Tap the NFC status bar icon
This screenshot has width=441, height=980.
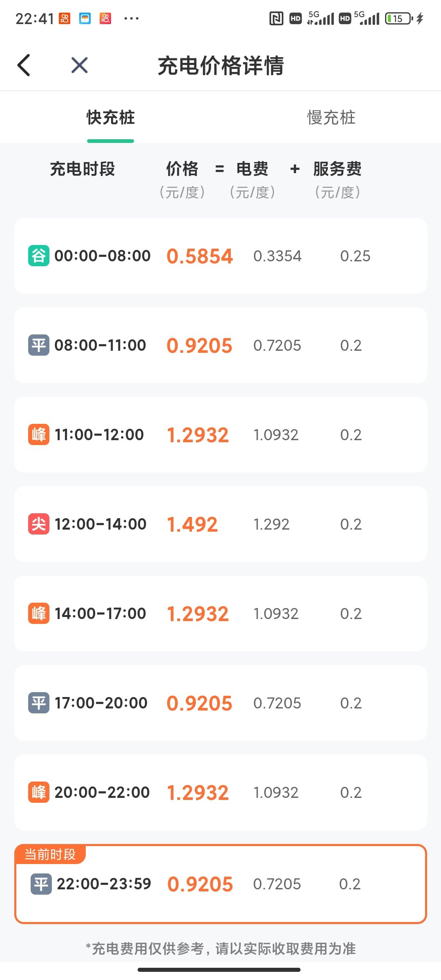pos(276,18)
